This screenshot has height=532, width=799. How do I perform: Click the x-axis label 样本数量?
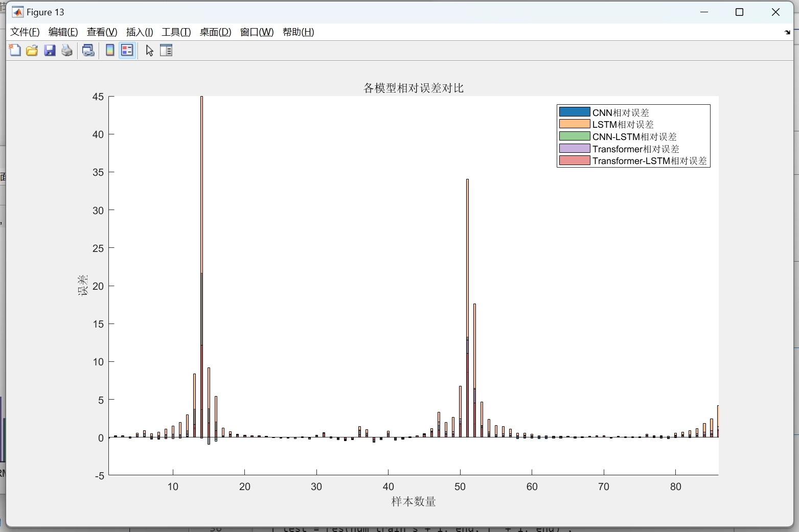(x=413, y=502)
